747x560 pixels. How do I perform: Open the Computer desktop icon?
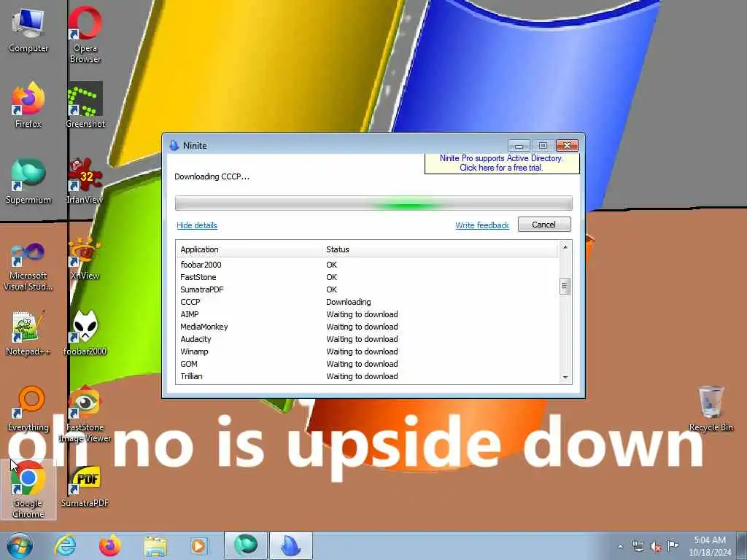28,31
